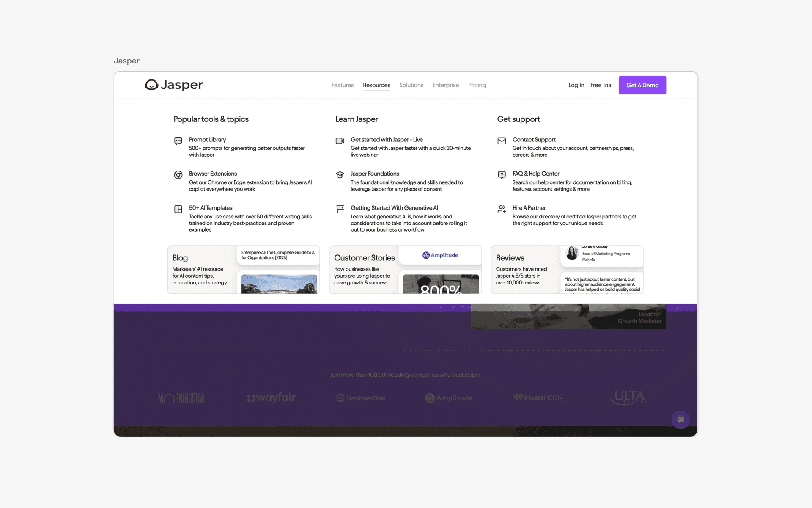The height and width of the screenshot is (508, 812).
Task: Click the FAQ & Help Center question icon
Action: point(502,175)
